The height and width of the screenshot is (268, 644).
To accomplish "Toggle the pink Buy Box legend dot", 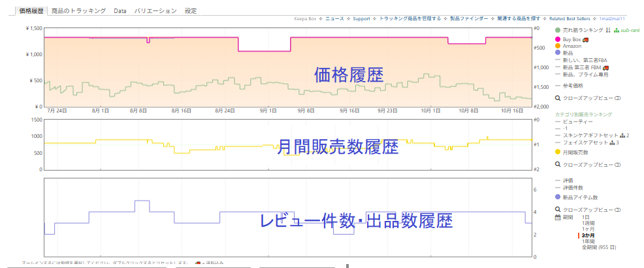I will coord(557,39).
